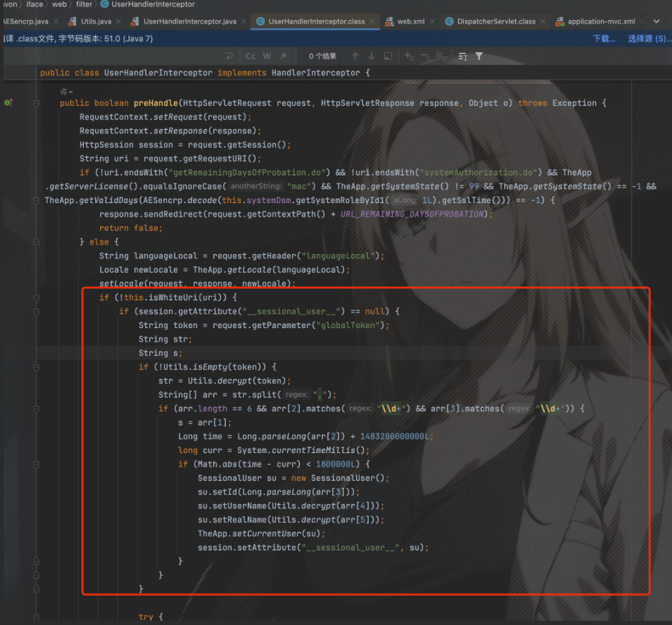The image size is (672, 625).
Task: Click the iface breadcrumb
Action: click(35, 4)
